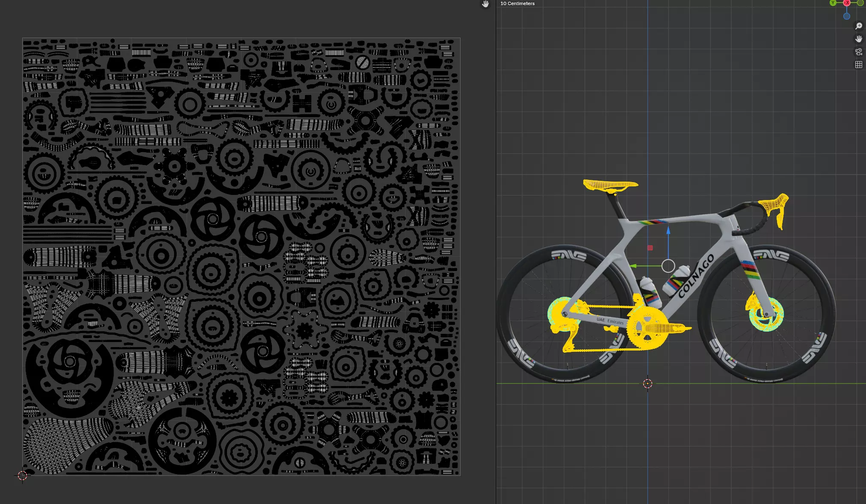The width and height of the screenshot is (866, 504).
Task: Click the red -X axis on navigation gizmo
Action: (x=846, y=3)
